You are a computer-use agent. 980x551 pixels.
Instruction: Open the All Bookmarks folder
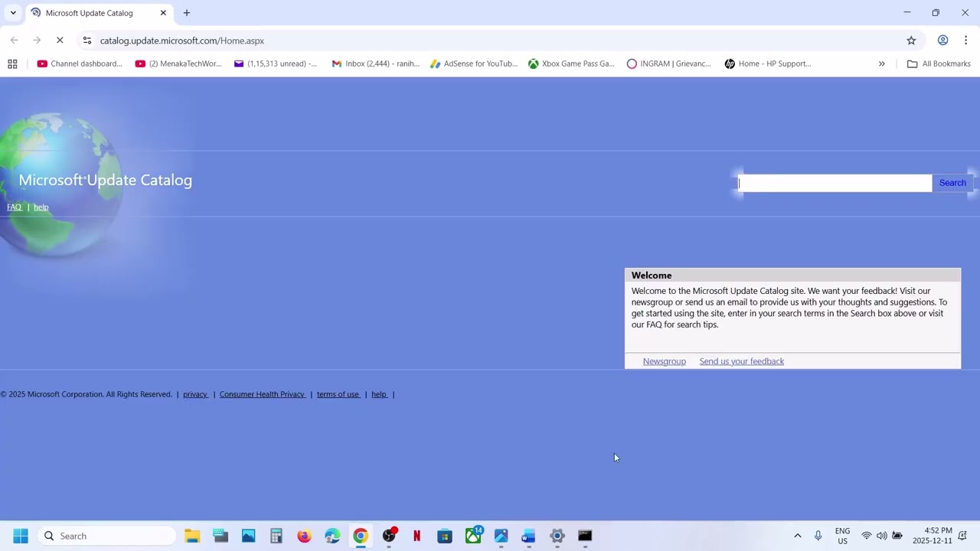(939, 64)
